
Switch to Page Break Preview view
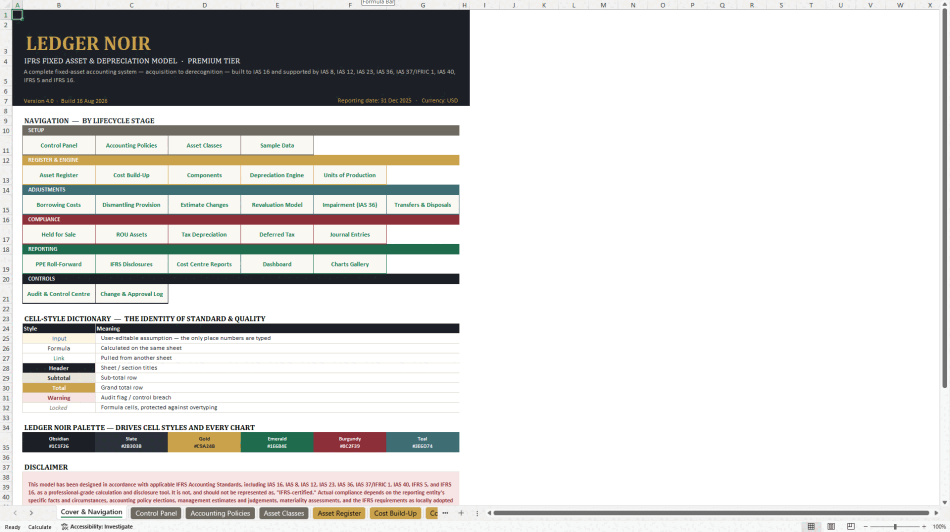[851, 527]
